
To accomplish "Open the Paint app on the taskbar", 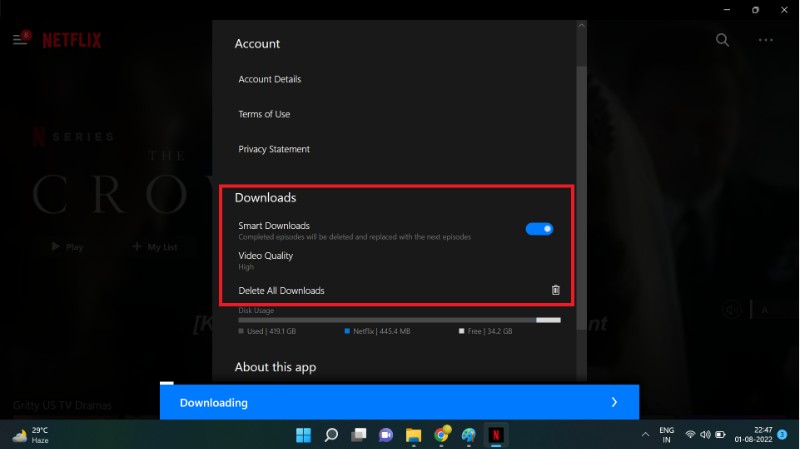I will 468,435.
